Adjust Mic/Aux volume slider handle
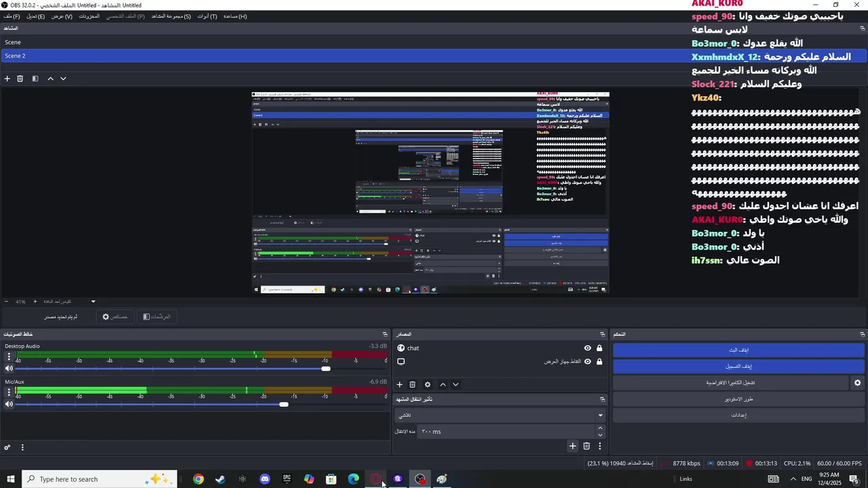The width and height of the screenshot is (868, 488). coord(283,405)
